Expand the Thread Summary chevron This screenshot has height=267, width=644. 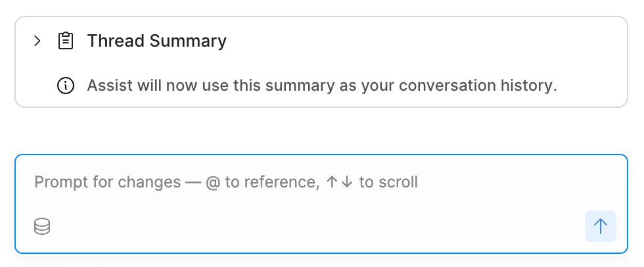click(37, 41)
